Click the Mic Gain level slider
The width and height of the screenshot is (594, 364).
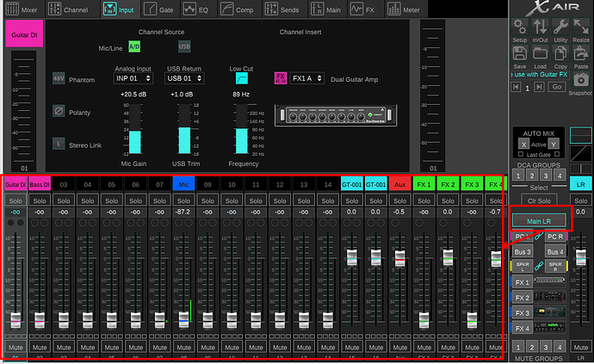134,129
